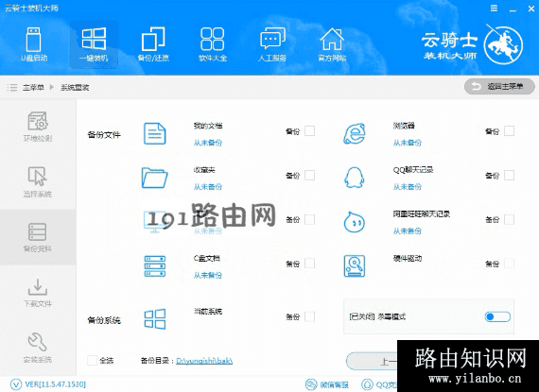539x392 pixels.
Task: Open the U盘启动 tool
Action: [34, 44]
